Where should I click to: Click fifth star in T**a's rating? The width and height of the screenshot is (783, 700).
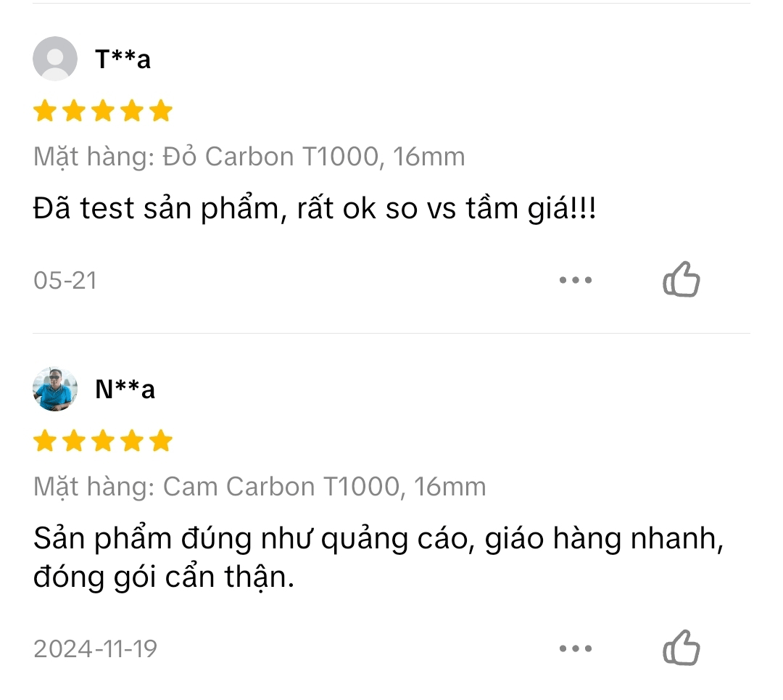click(161, 111)
